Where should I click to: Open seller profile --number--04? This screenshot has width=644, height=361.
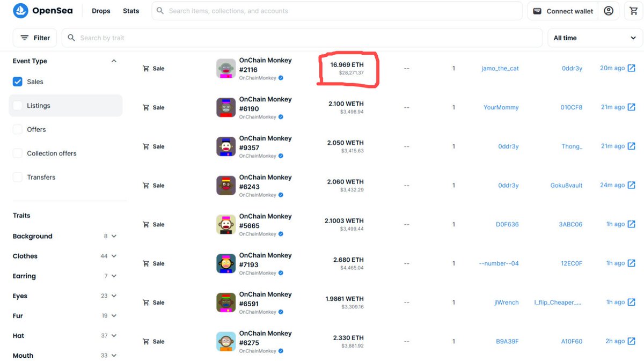[x=499, y=263]
